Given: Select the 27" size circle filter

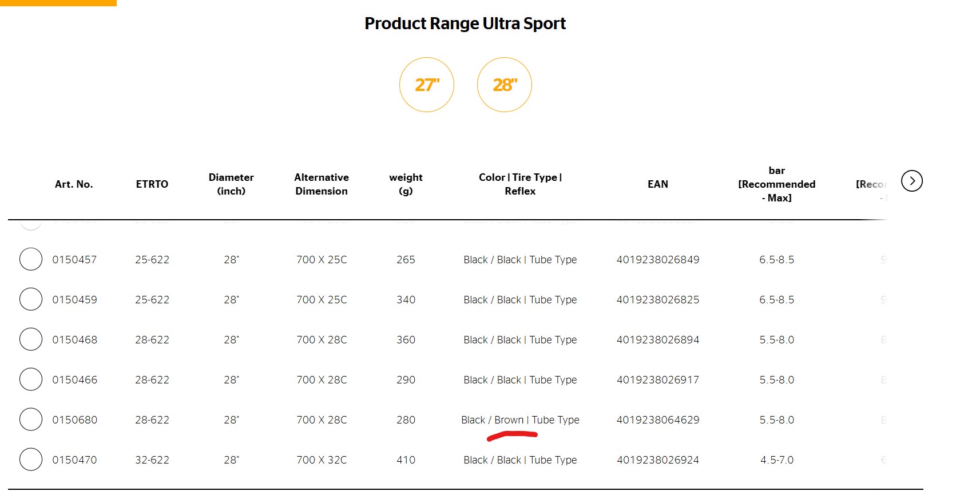Looking at the screenshot, I should [427, 85].
